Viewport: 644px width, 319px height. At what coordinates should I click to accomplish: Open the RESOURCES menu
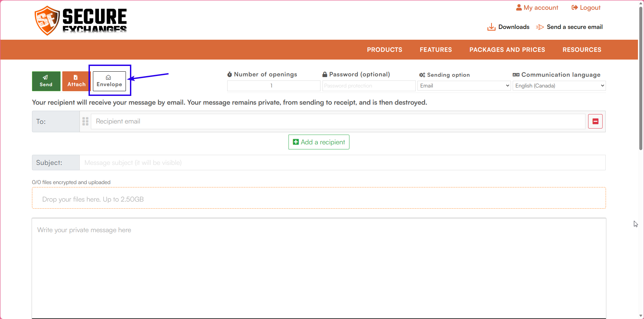click(582, 50)
